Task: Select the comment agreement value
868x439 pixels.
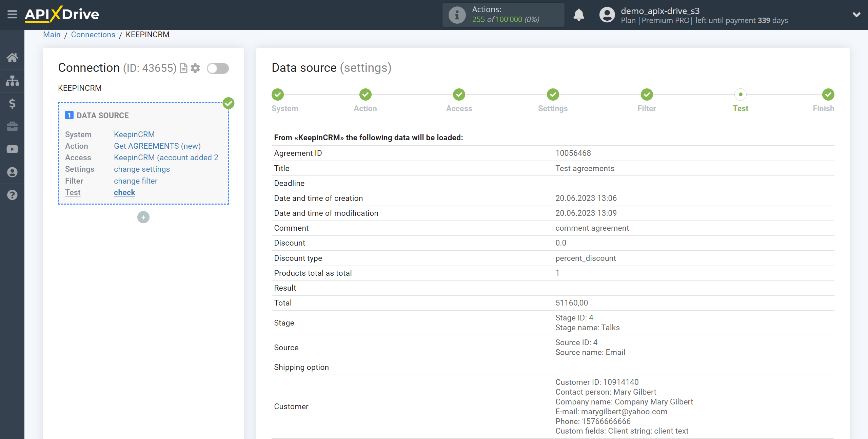Action: (x=592, y=228)
